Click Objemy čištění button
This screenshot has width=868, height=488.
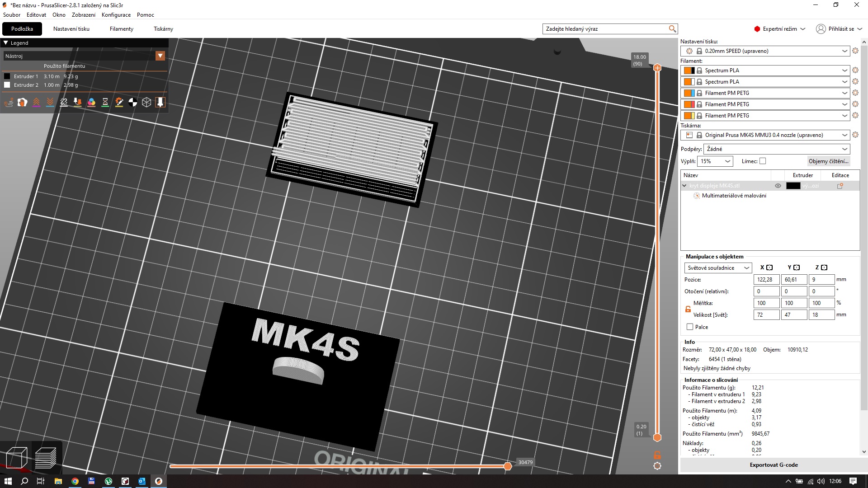tap(828, 161)
